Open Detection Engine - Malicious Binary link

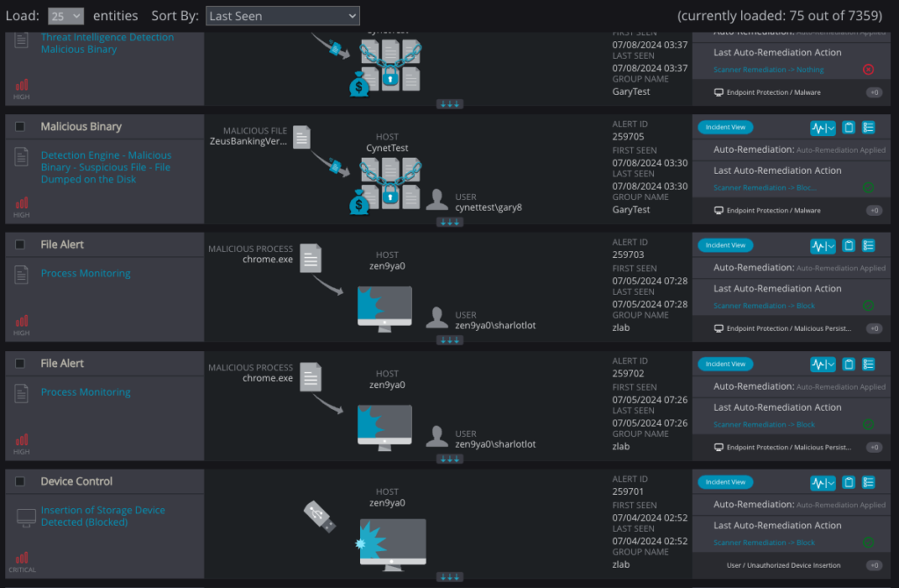[x=106, y=168]
